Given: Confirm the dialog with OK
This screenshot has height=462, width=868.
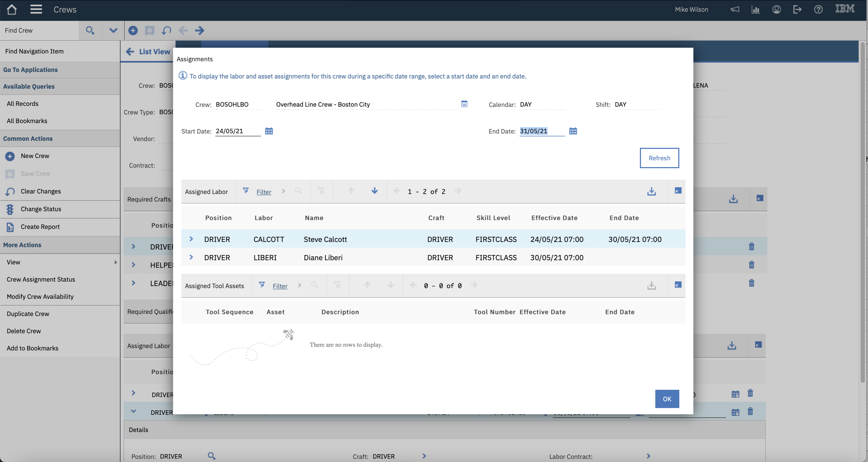Looking at the screenshot, I should tap(667, 399).
